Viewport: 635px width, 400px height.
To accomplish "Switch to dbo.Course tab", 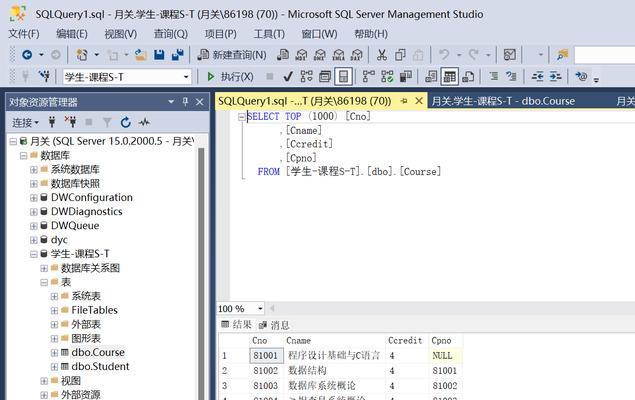I will point(503,101).
